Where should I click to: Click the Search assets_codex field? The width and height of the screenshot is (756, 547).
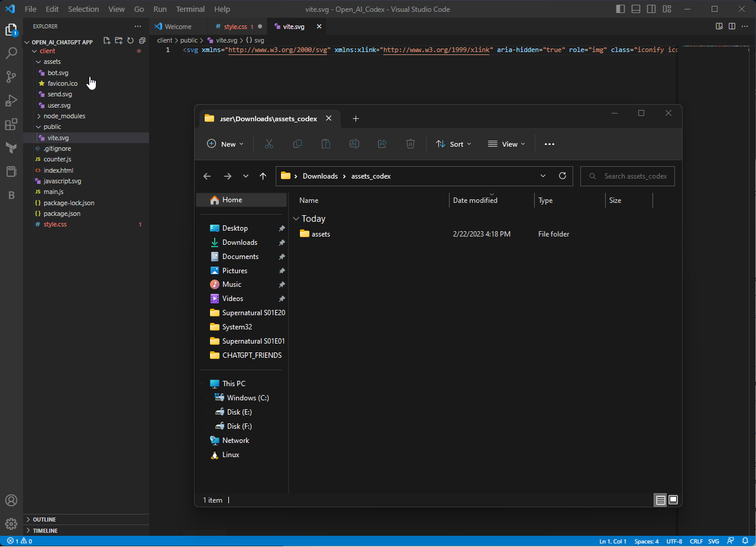[628, 176]
